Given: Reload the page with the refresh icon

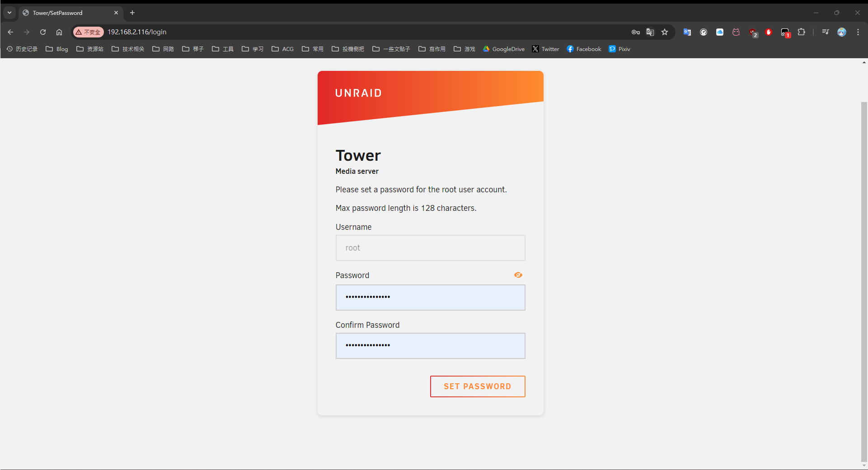Looking at the screenshot, I should (x=43, y=32).
